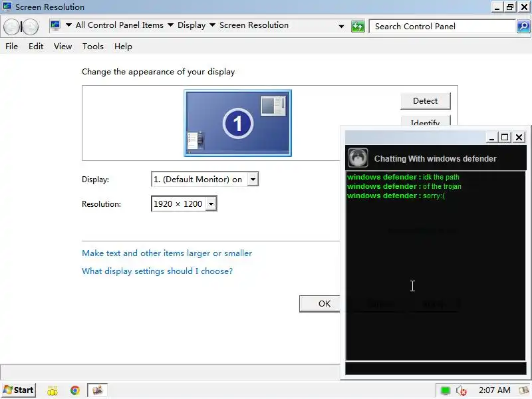532x399 pixels.
Task: Launch Chrome from the taskbar
Action: [x=75, y=390]
